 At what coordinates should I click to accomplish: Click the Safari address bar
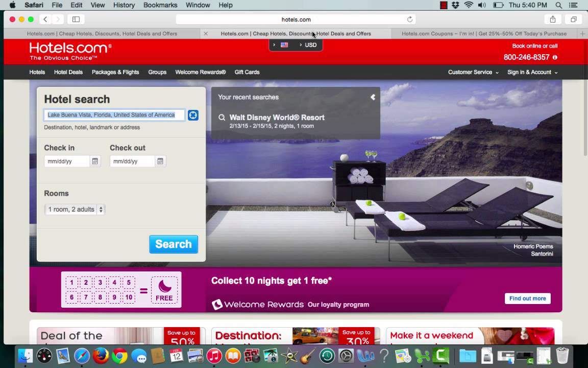[296, 19]
